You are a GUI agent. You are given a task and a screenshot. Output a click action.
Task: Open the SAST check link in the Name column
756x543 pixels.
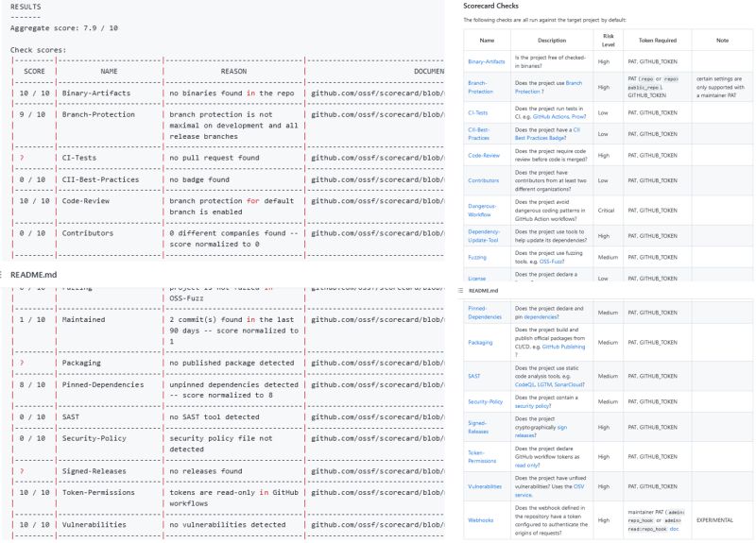(474, 376)
